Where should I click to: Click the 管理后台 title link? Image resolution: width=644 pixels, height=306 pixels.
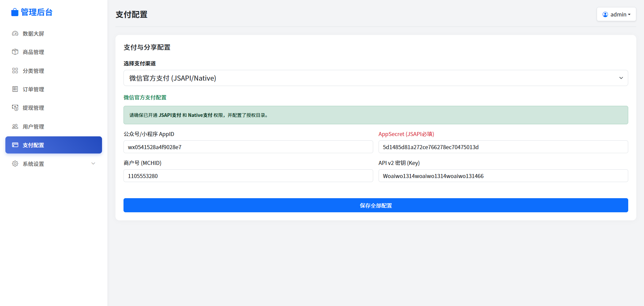[37, 12]
